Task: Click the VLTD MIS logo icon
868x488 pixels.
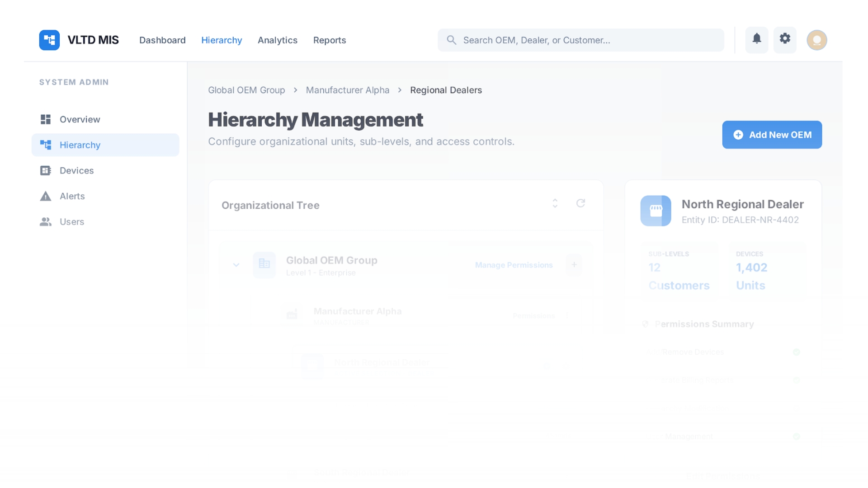Action: (49, 40)
